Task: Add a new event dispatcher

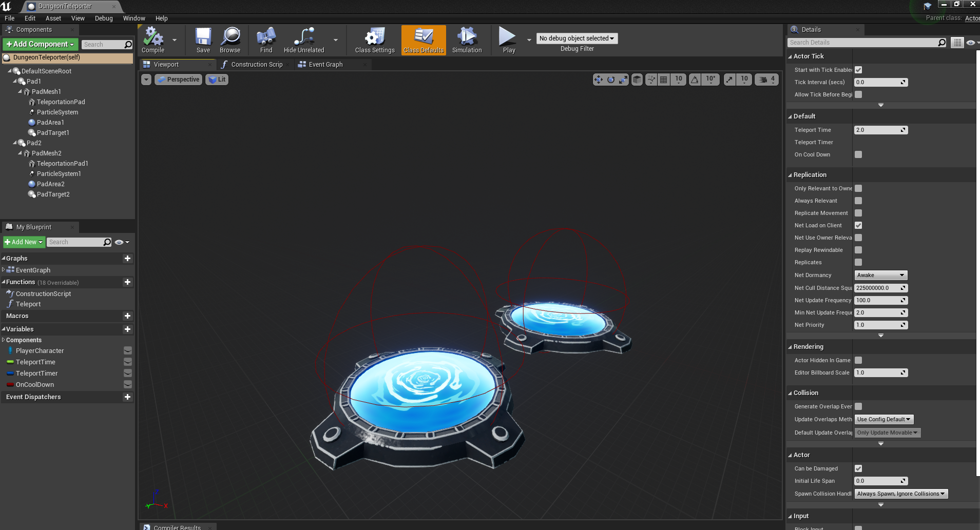Action: point(128,397)
